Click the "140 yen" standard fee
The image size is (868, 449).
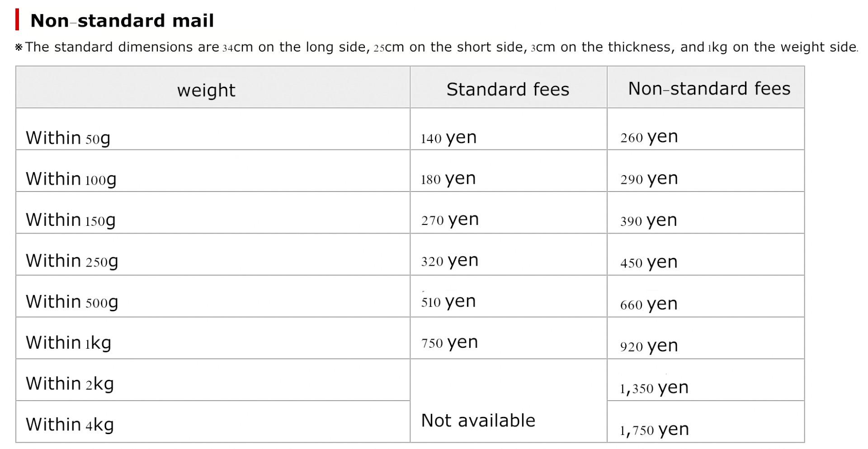[x=448, y=137]
